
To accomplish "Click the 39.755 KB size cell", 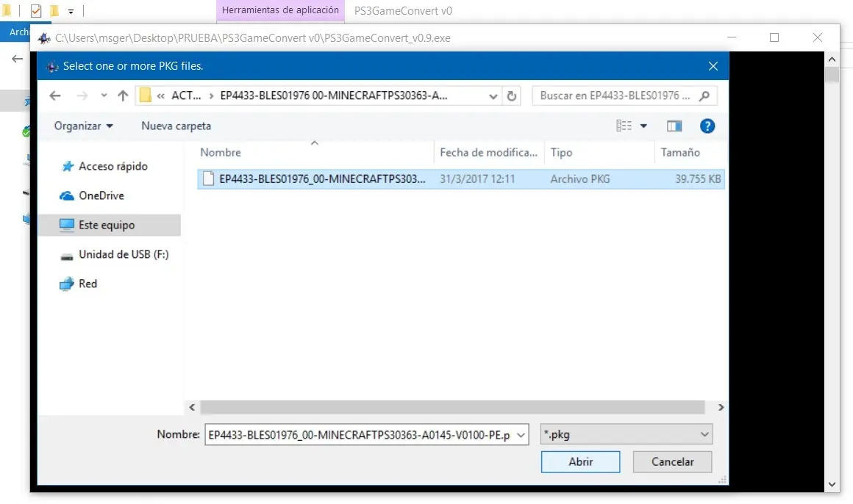I will (698, 179).
